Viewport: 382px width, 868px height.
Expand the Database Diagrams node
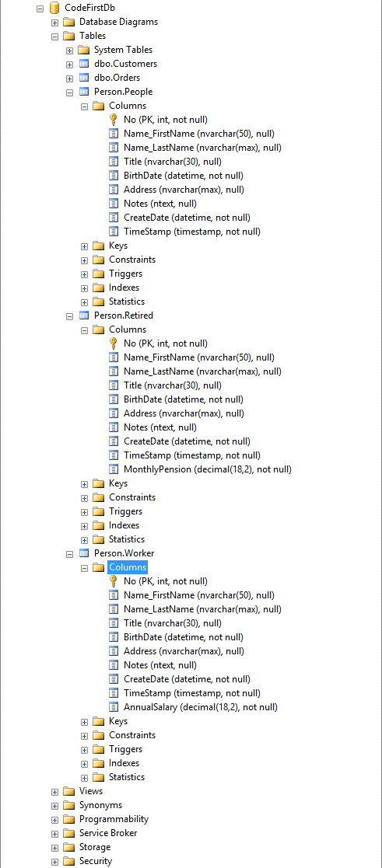point(55,23)
